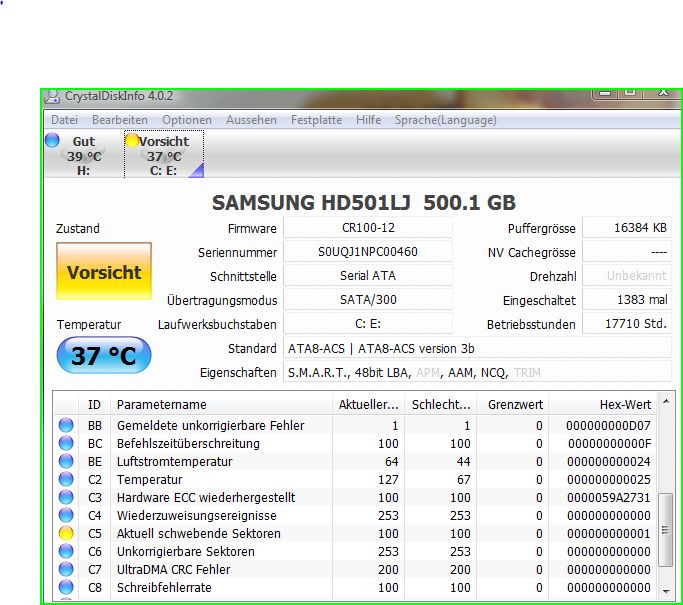Select the Gut 39 °C drive H: tab
The image size is (683, 605).
coord(84,155)
